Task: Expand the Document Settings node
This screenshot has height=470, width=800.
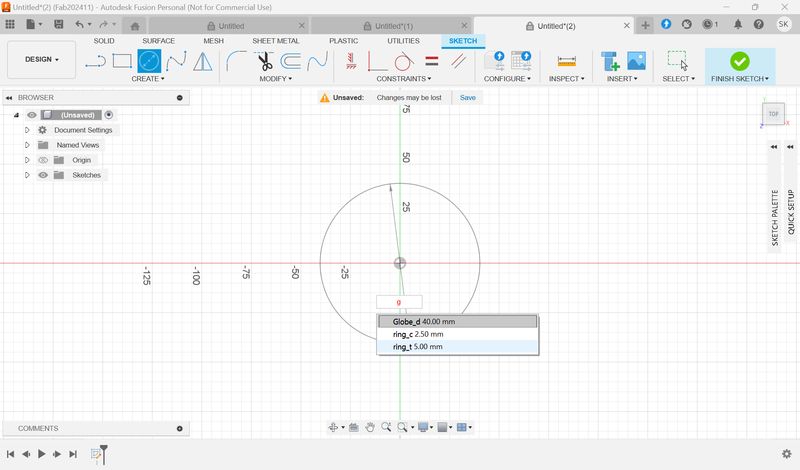Action: [27, 130]
